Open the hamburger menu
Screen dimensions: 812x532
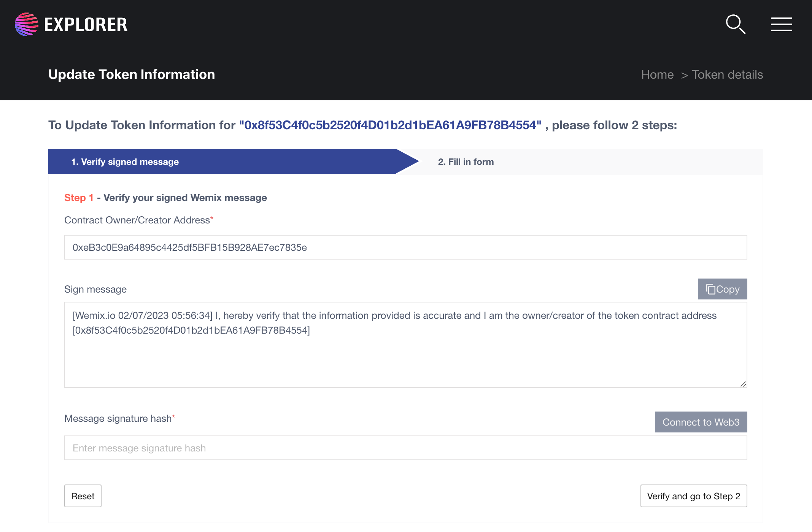(781, 24)
